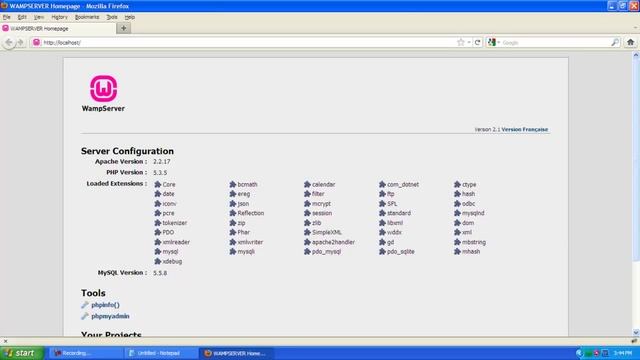The width and height of the screenshot is (640, 360).
Task: Open a new tab with the plus button
Action: click(124, 28)
